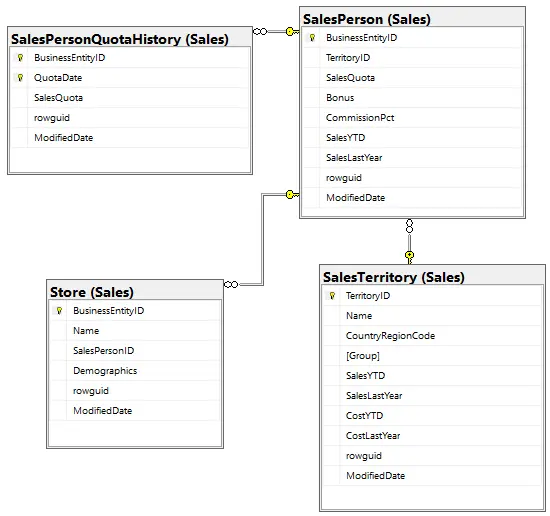
Task: Select the SalesPerson (Sales) table title
Action: [367, 19]
